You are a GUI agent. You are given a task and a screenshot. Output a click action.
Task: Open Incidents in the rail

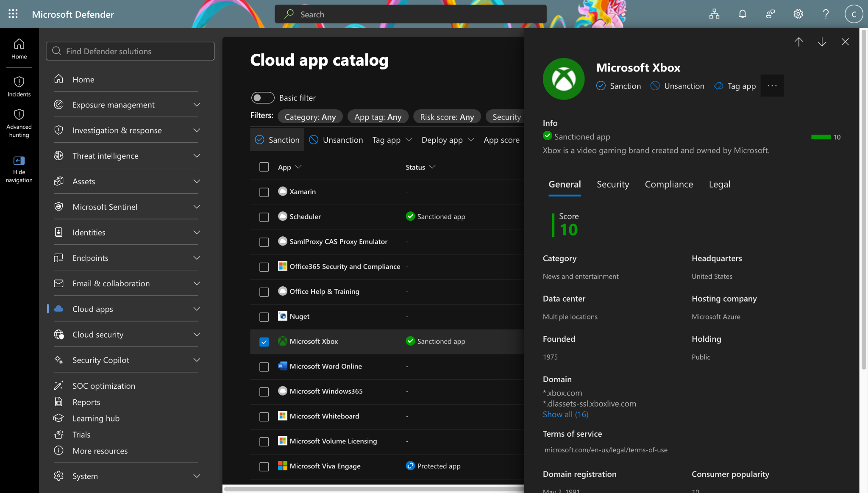(19, 86)
